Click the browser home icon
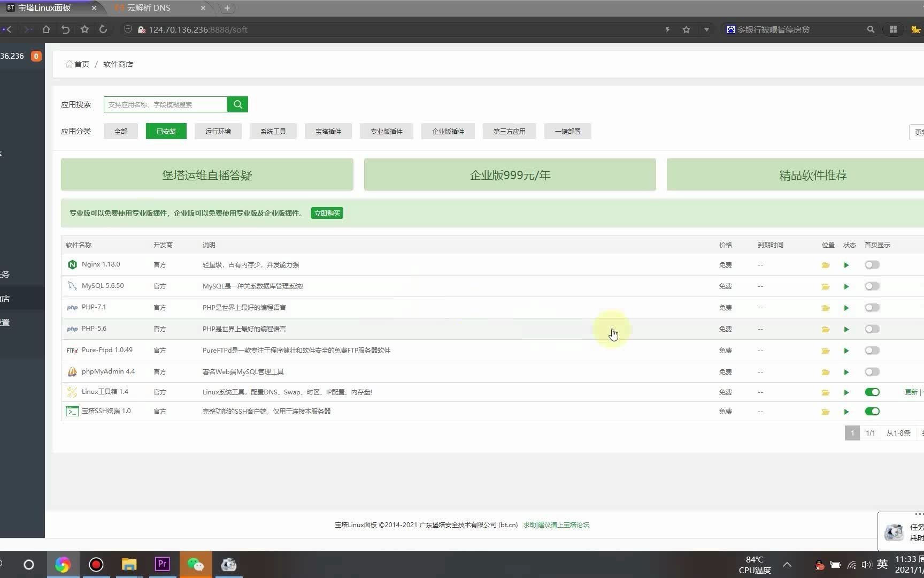The height and width of the screenshot is (578, 924). (47, 29)
